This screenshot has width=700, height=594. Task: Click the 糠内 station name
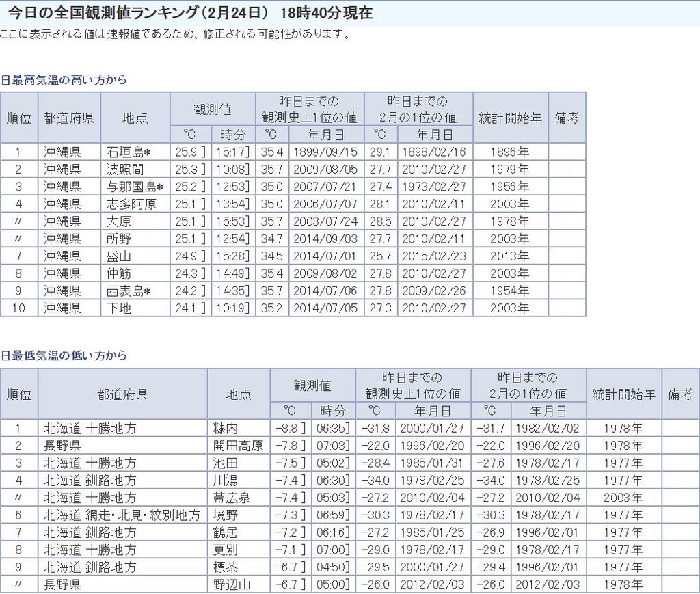226,429
